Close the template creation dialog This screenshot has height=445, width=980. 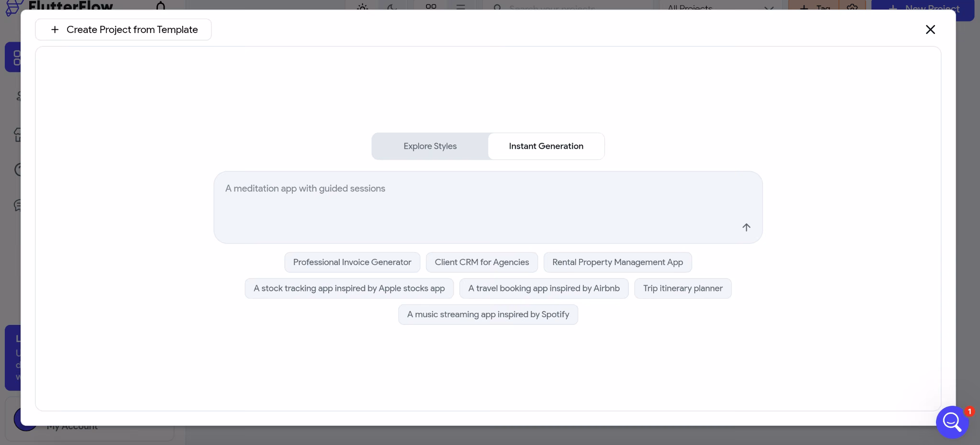[x=930, y=30]
